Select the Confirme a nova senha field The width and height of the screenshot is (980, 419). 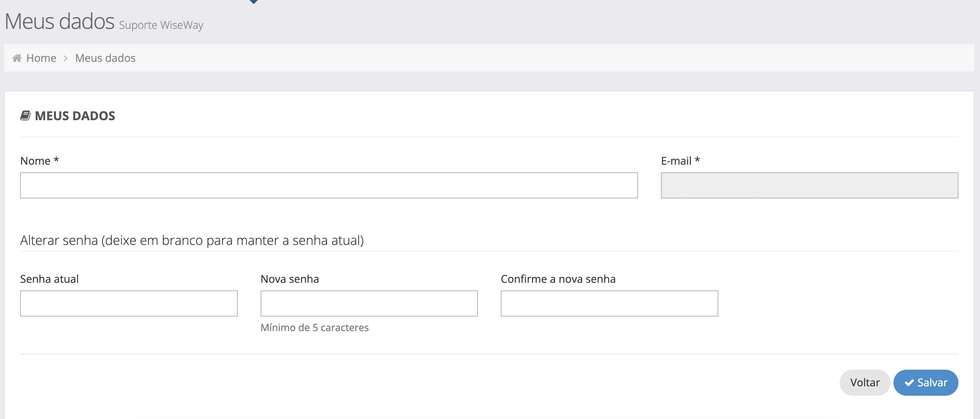[x=609, y=303]
